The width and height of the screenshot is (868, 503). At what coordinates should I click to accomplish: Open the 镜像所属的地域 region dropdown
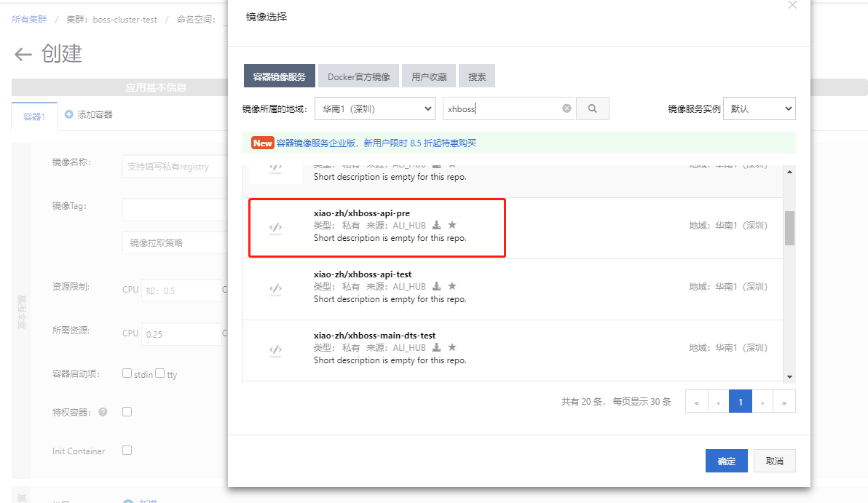pyautogui.click(x=375, y=108)
